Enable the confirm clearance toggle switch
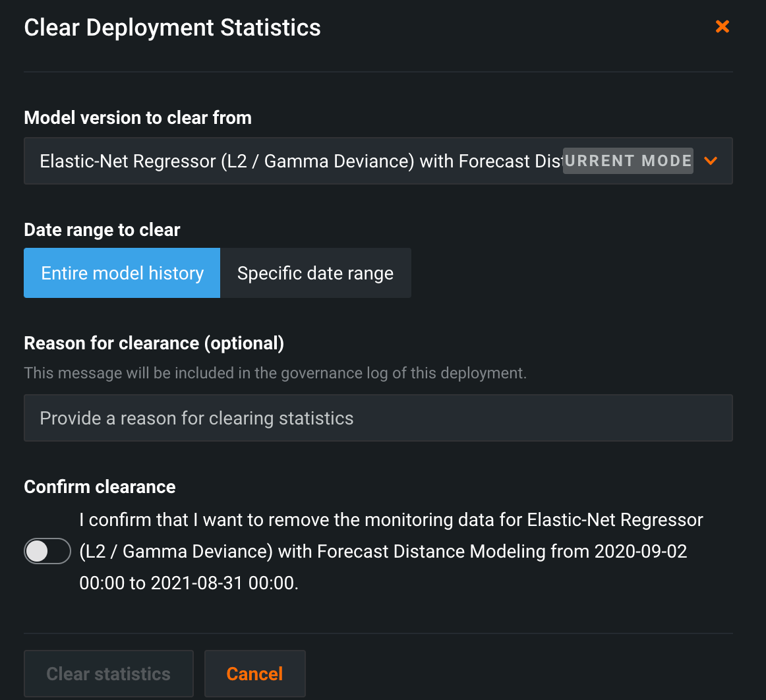766x700 pixels. [x=47, y=551]
